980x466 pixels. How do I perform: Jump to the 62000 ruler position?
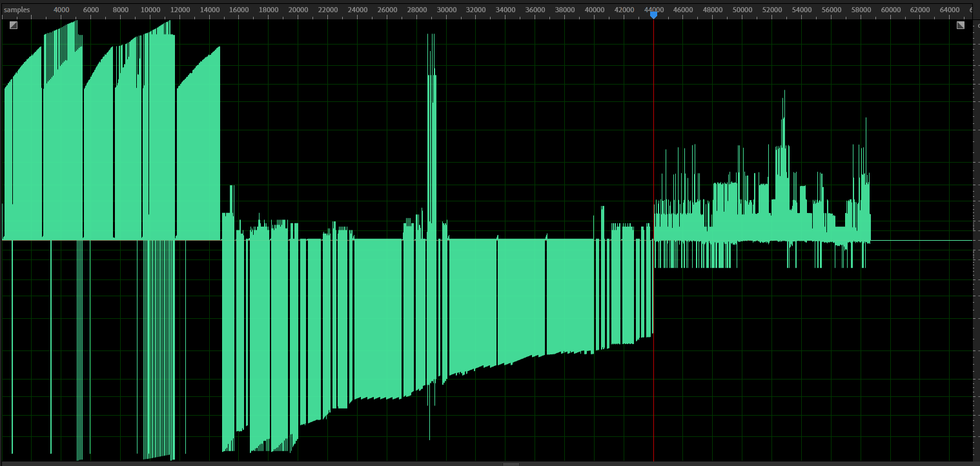coord(920,10)
